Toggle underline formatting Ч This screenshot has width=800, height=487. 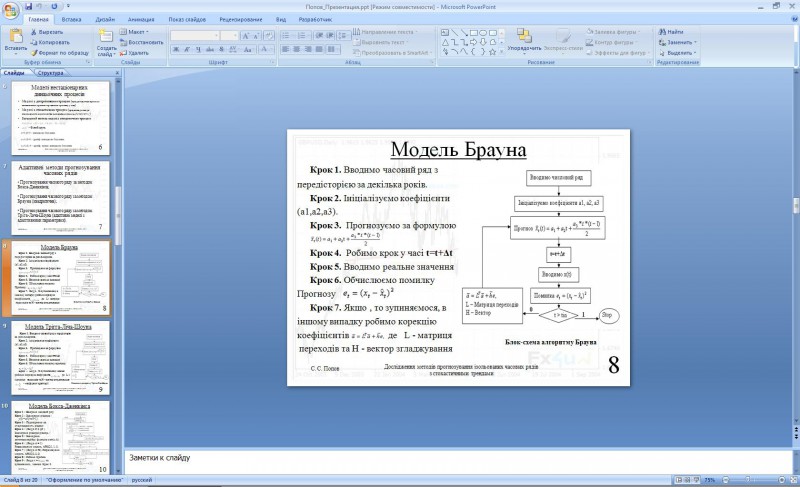point(198,49)
